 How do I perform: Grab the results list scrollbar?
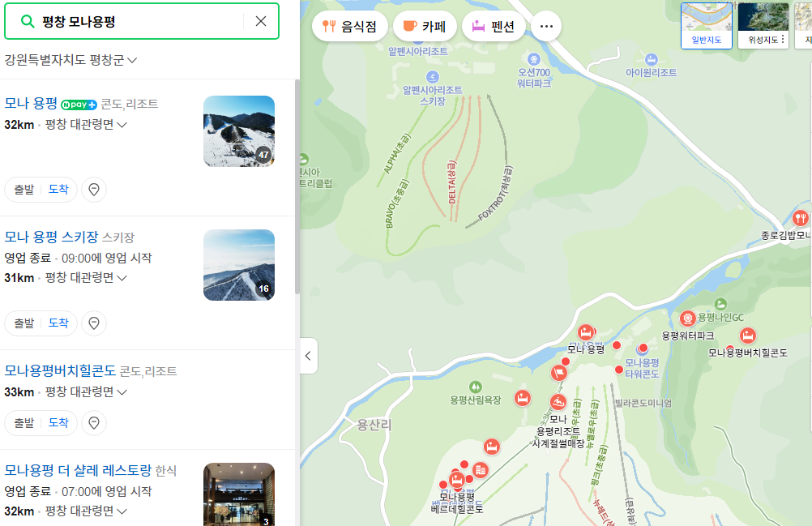click(297, 186)
